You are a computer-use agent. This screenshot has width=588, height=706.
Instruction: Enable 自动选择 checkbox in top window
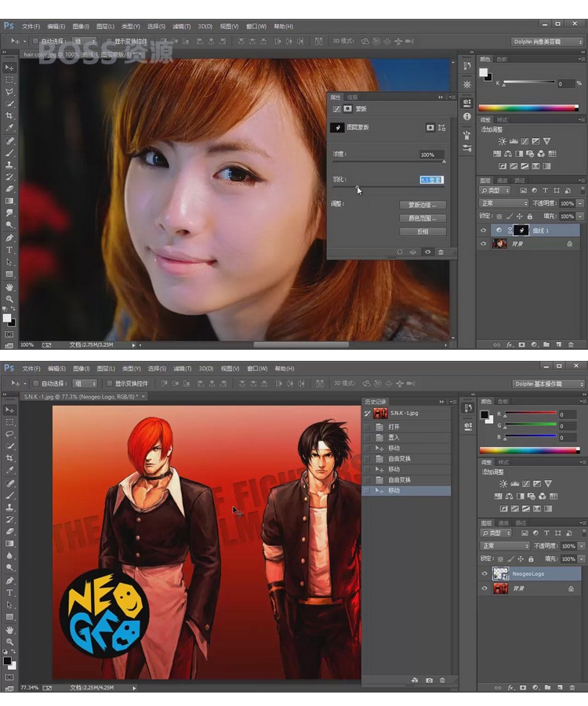click(35, 41)
